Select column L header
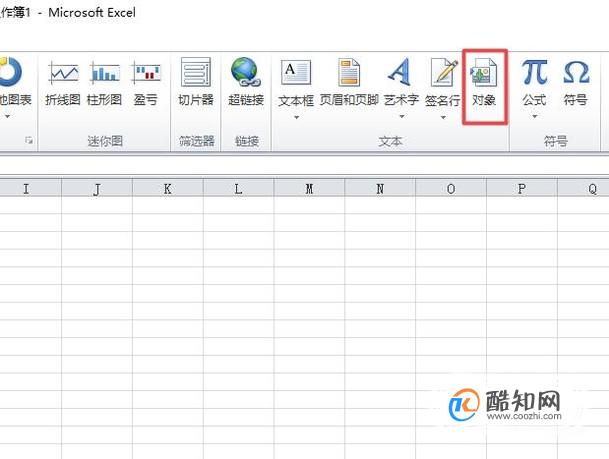The image size is (609, 459). point(238,189)
